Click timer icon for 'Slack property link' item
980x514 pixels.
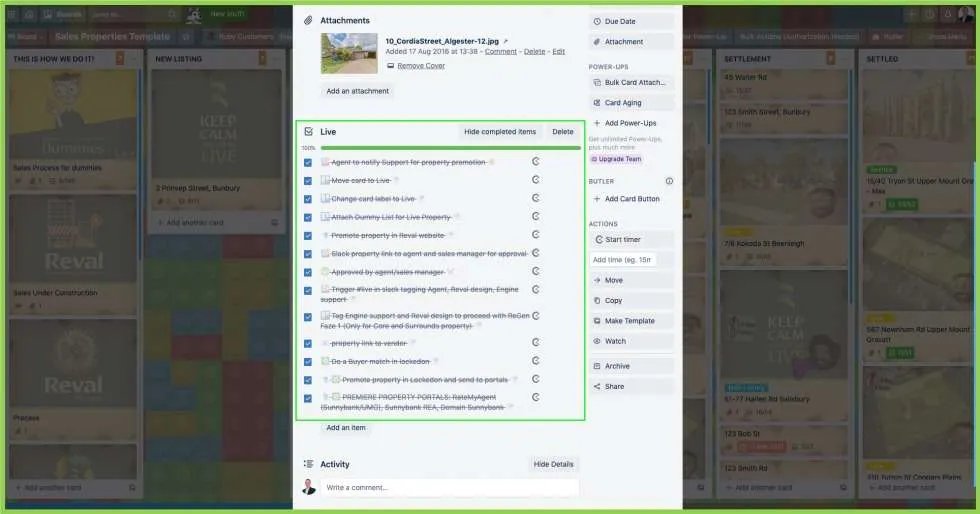(x=536, y=253)
